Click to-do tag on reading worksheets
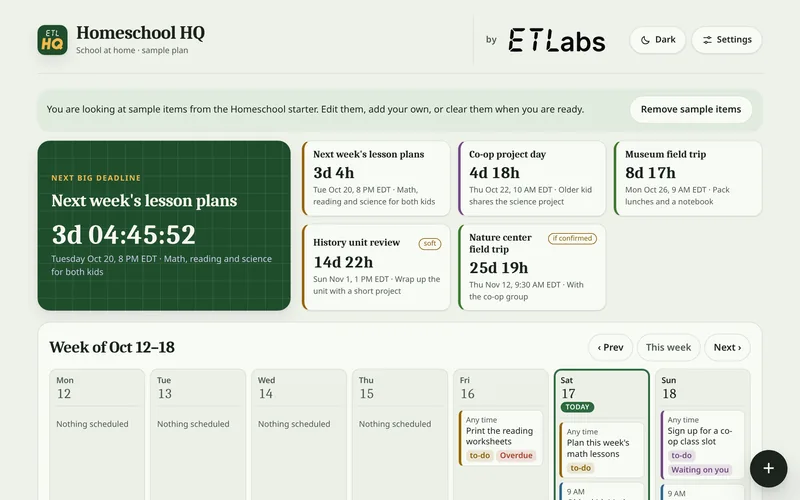This screenshot has width=800, height=500. [480, 456]
